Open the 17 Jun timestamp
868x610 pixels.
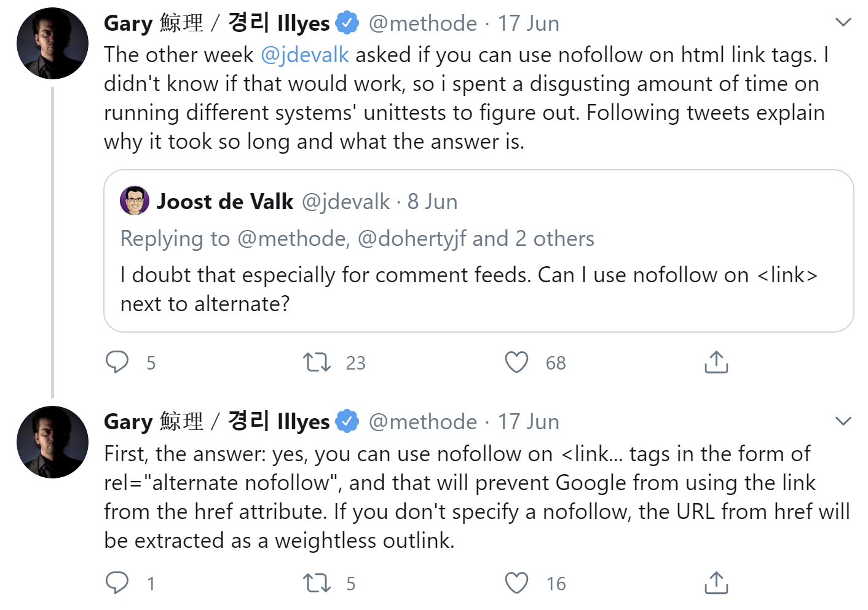(528, 22)
